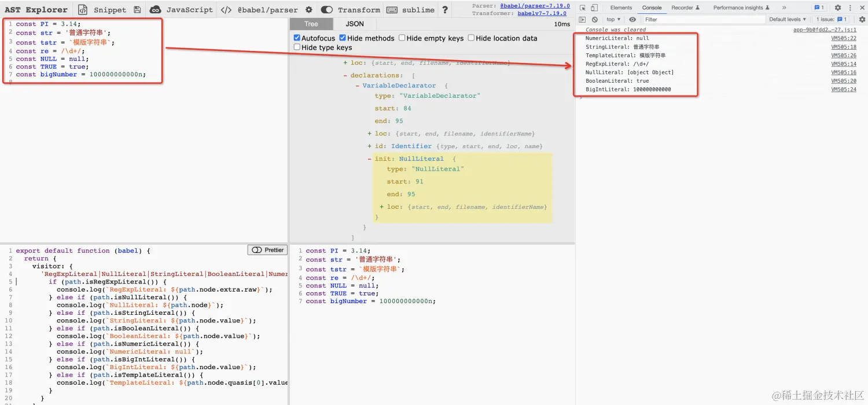
Task: Open the app-9b0fdd2 js source link
Action: tap(825, 30)
